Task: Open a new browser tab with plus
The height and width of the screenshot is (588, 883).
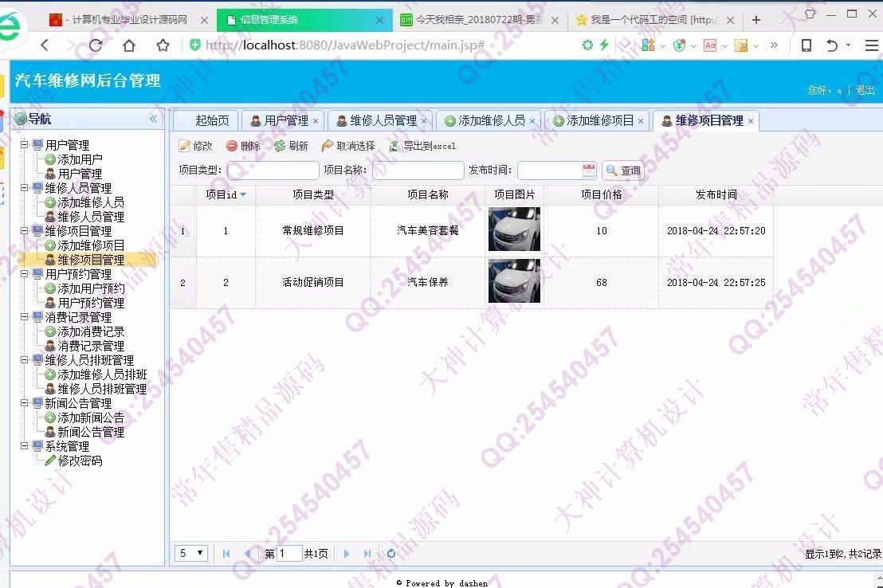Action: pyautogui.click(x=755, y=20)
